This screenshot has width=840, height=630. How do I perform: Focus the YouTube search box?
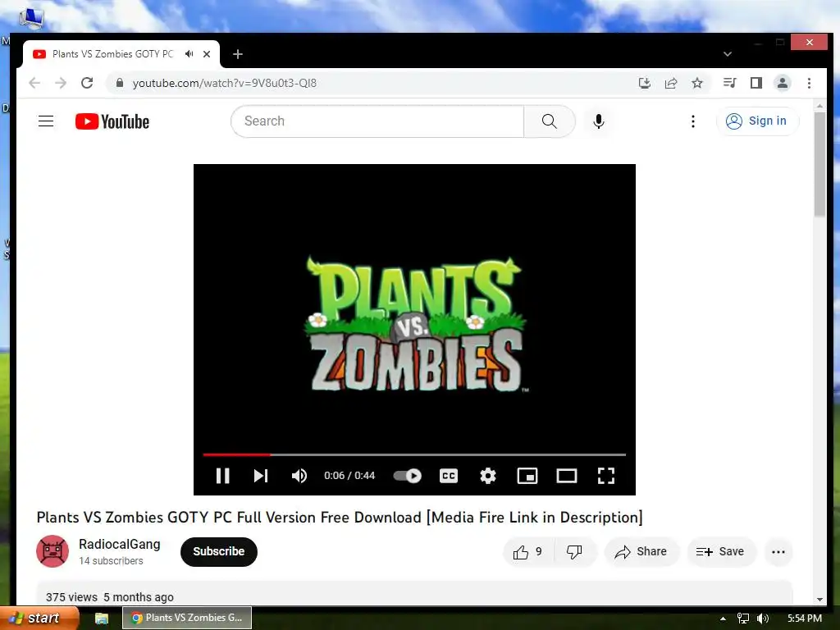(x=377, y=121)
